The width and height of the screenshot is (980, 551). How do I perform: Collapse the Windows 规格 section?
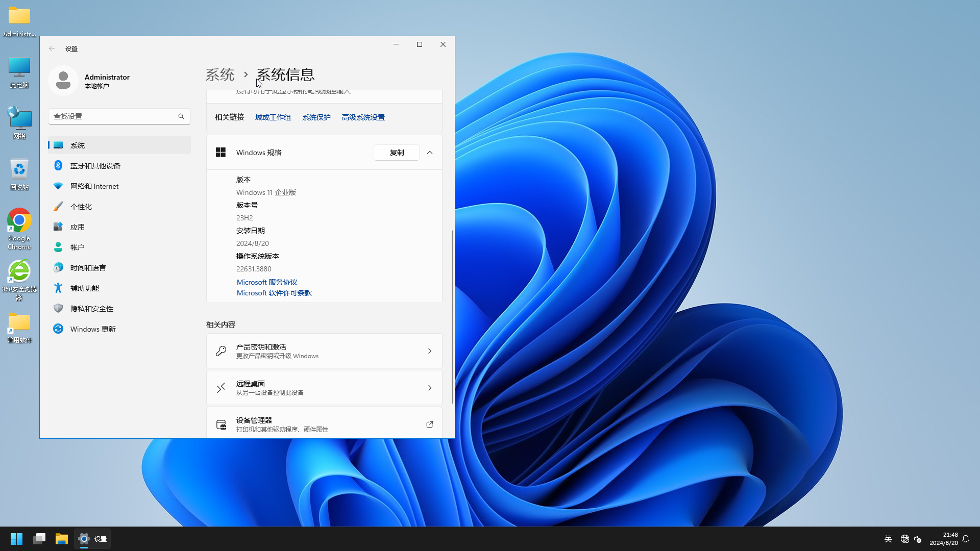pyautogui.click(x=430, y=153)
